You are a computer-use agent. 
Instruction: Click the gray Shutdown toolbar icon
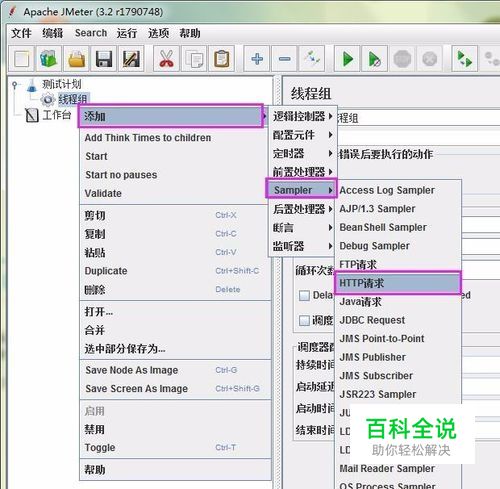429,59
